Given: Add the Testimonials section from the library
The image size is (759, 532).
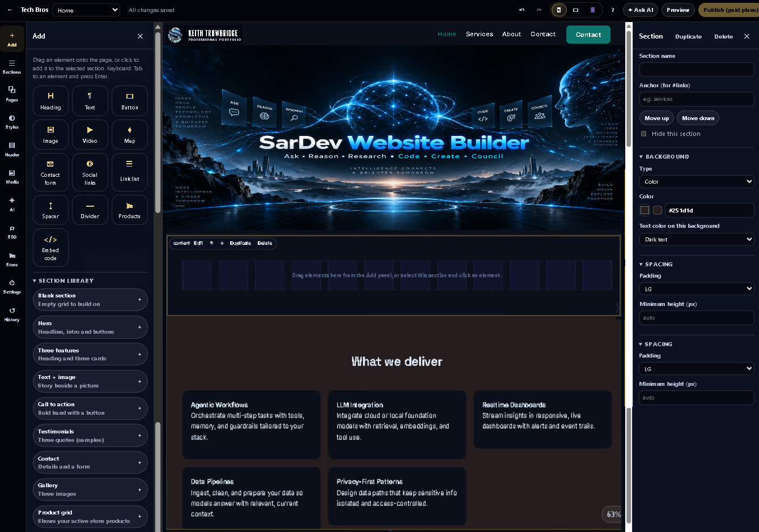Looking at the screenshot, I should pyautogui.click(x=90, y=436).
